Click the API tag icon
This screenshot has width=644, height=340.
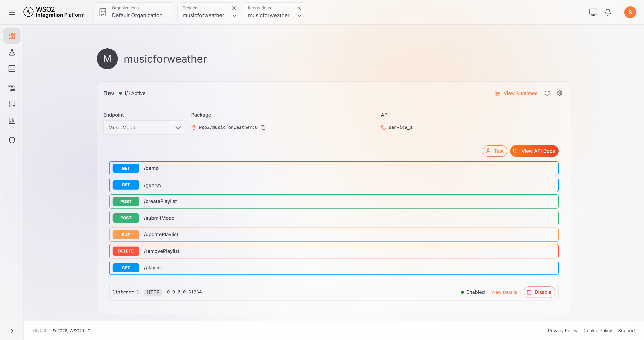[x=383, y=127]
